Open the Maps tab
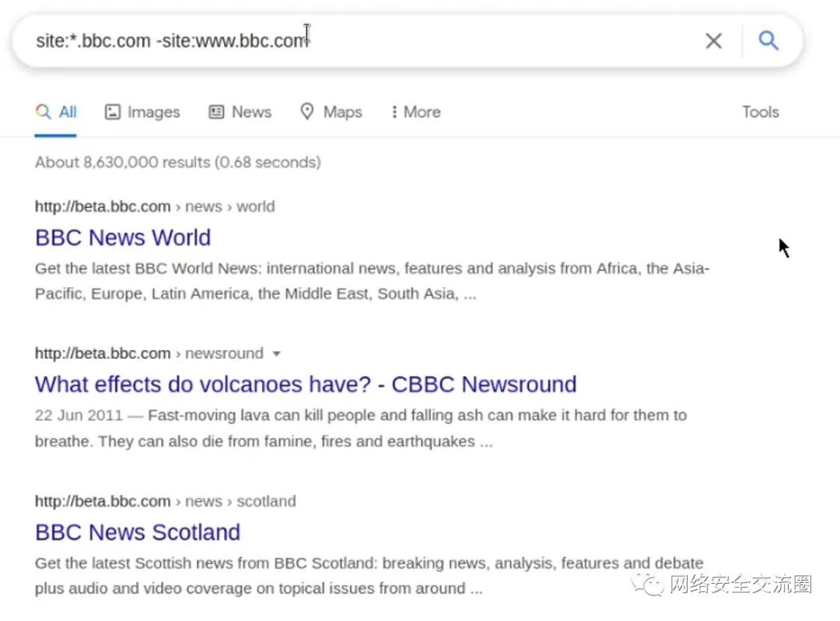840x621 pixels. pyautogui.click(x=331, y=112)
